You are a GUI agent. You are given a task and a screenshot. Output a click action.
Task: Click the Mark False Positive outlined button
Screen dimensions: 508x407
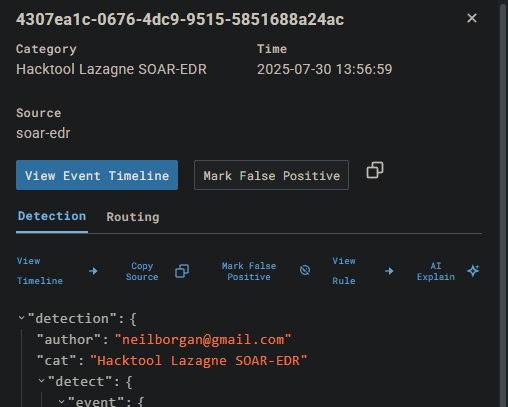(271, 175)
